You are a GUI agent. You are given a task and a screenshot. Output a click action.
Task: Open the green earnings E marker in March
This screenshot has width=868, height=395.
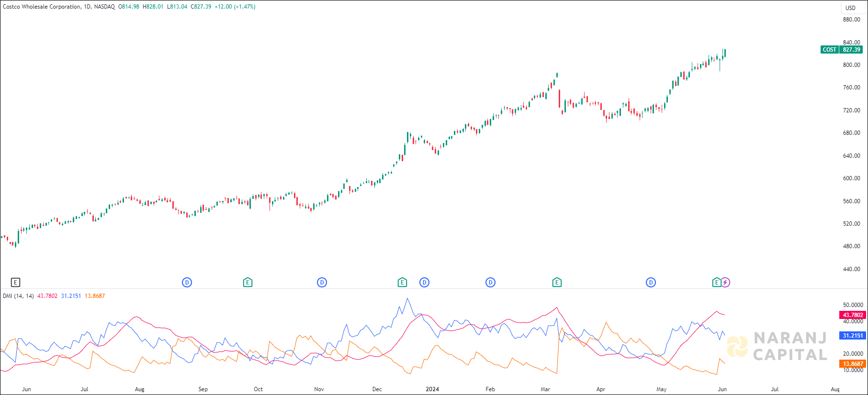tap(557, 283)
